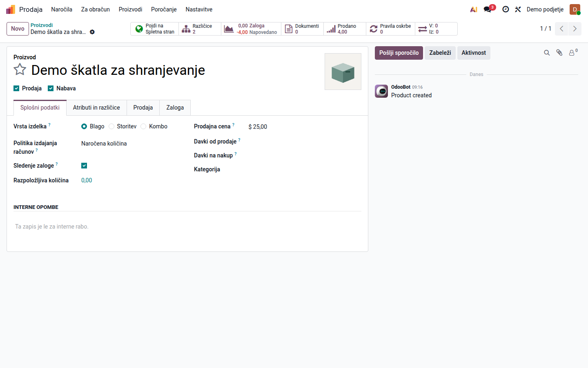Open the Zaloga Napovedano stat button
This screenshot has height=368, width=588.
point(251,29)
